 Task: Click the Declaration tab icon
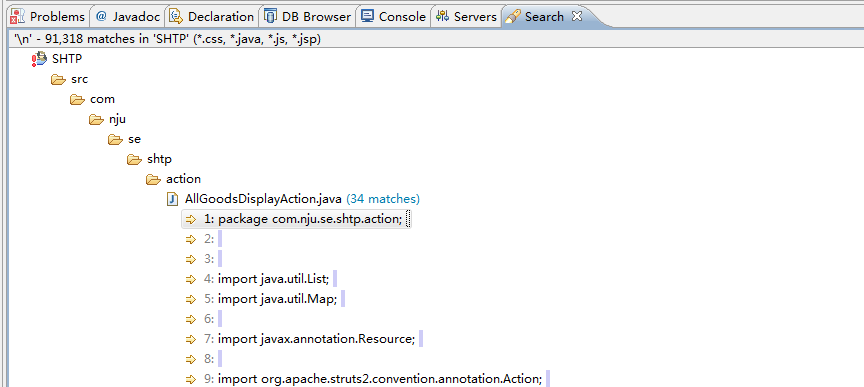176,17
